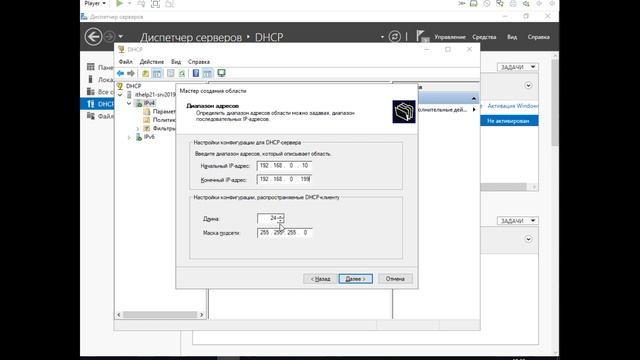The width and height of the screenshot is (640, 360).
Task: Collapse upper section with round chevron button
Action: click(528, 85)
